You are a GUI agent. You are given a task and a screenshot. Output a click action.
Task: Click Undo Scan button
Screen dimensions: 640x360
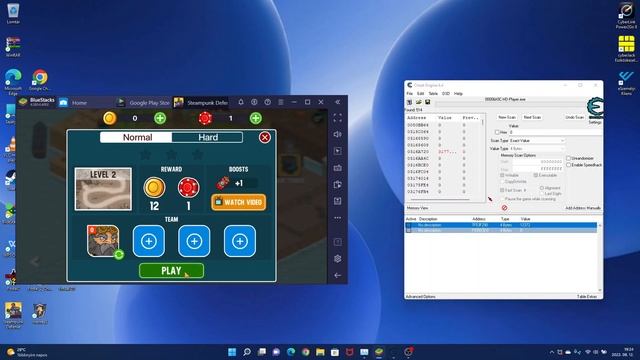(x=575, y=117)
